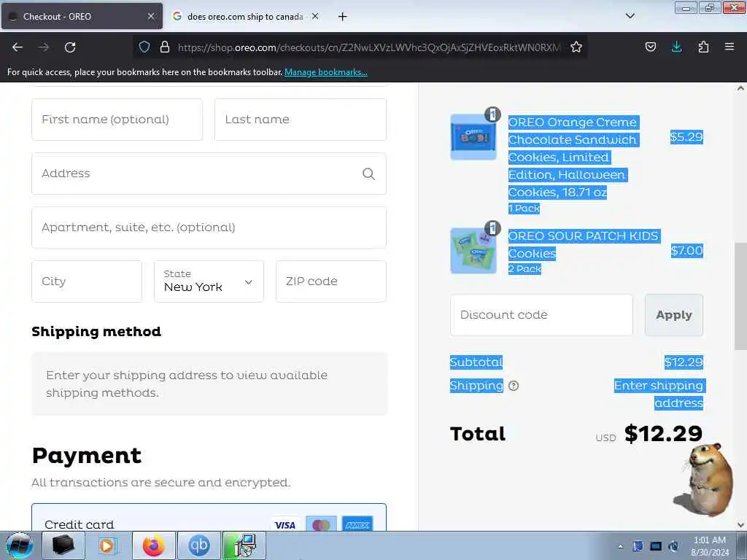747x560 pixels.
Task: Click the blue flag tray icon
Action: pyautogui.click(x=638, y=546)
